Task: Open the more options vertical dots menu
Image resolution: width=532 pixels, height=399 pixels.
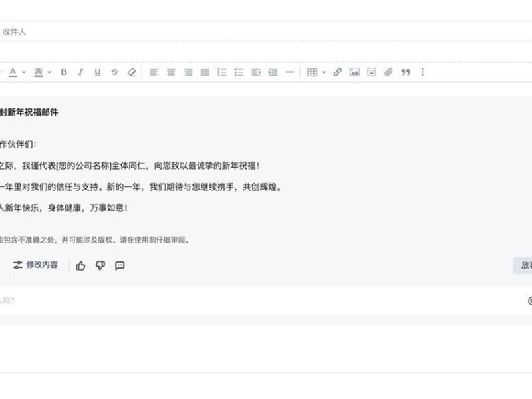Action: pos(422,72)
